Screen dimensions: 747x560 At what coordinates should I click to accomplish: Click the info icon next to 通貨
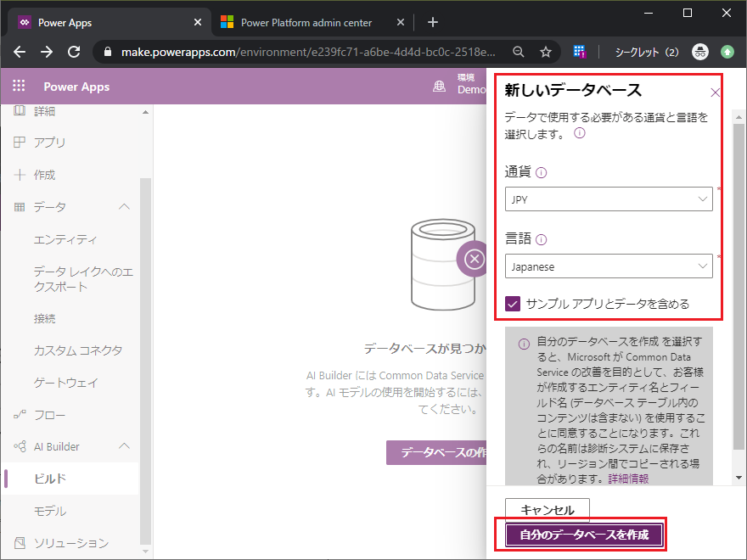click(x=542, y=173)
